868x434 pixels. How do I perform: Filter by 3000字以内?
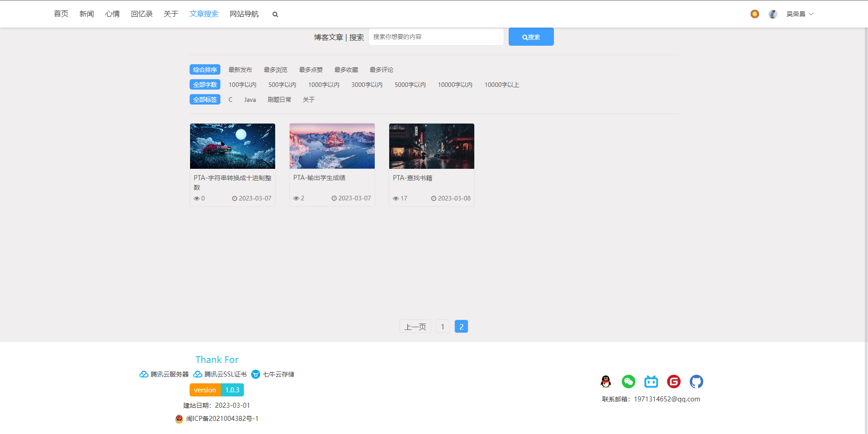tap(367, 85)
